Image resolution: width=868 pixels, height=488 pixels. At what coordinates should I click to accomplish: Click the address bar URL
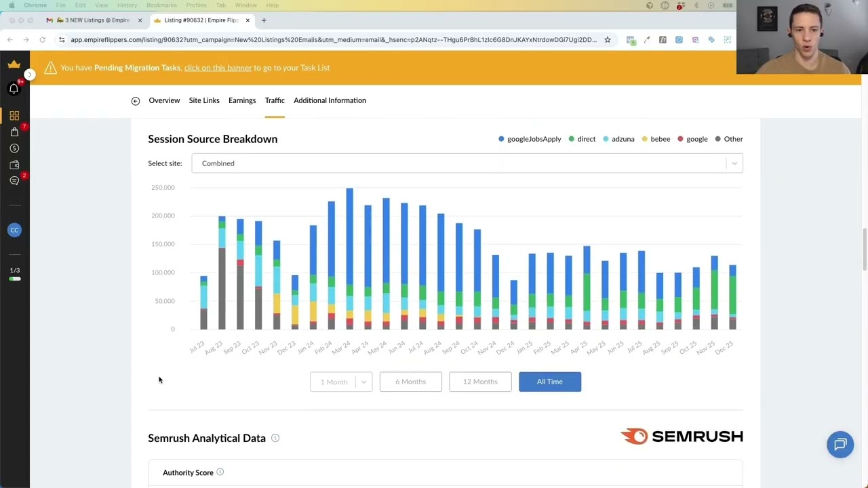[x=334, y=40]
